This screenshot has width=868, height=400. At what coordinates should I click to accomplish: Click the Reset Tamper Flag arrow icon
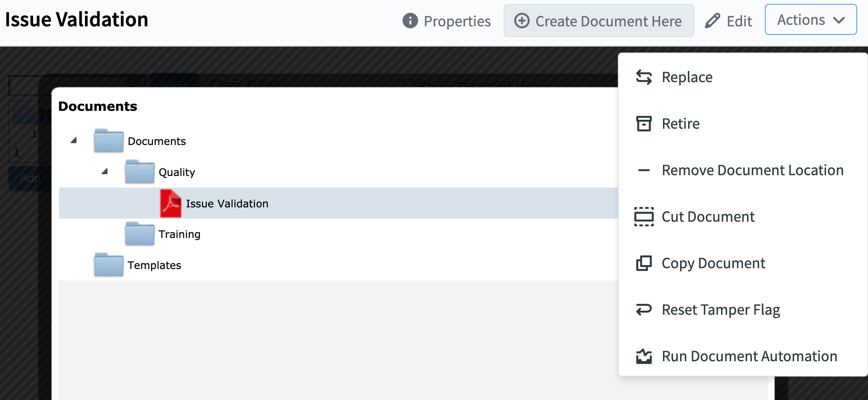tap(644, 310)
